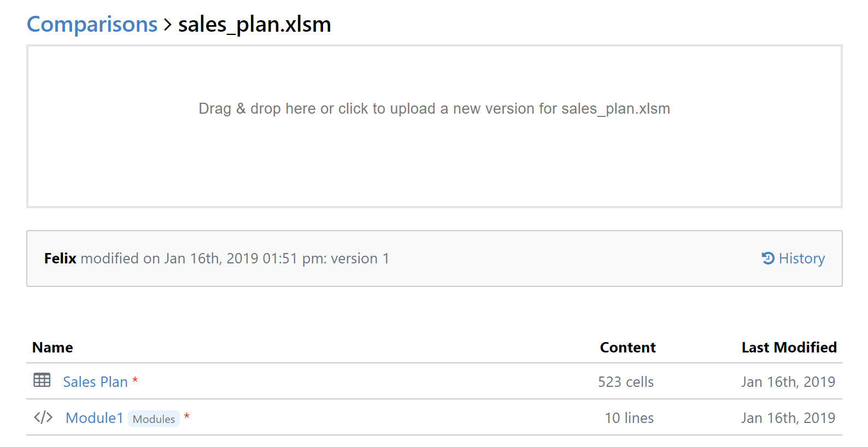This screenshot has width=868, height=447.
Task: Click the Modules badge label
Action: (154, 419)
